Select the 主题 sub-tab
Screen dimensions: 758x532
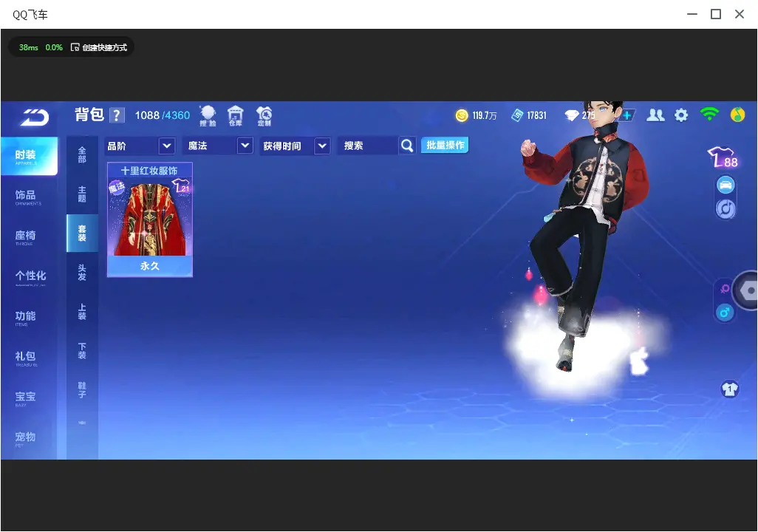coord(82,194)
